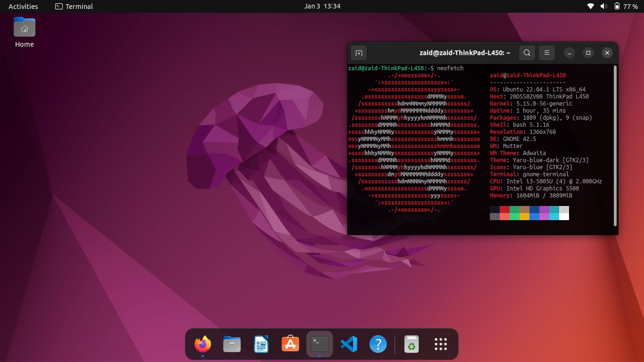
Task: Launch the Files application from the dock
Action: 231,344
